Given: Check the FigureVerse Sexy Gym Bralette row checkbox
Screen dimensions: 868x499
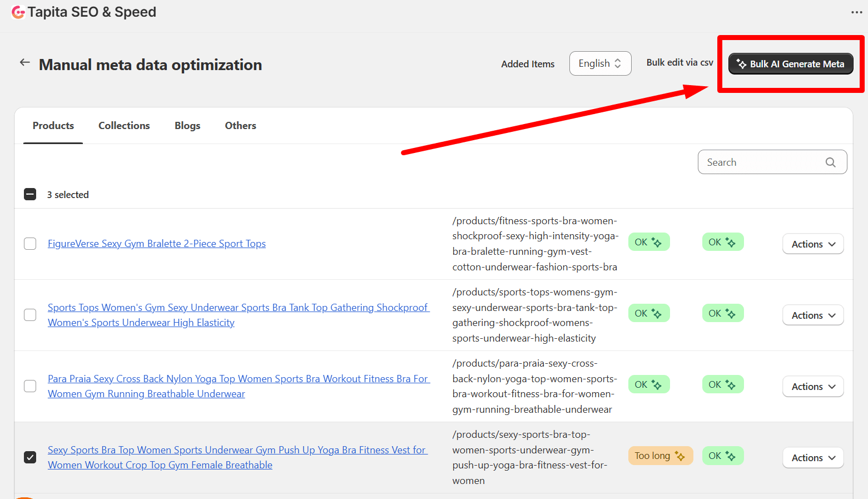Looking at the screenshot, I should pos(30,244).
